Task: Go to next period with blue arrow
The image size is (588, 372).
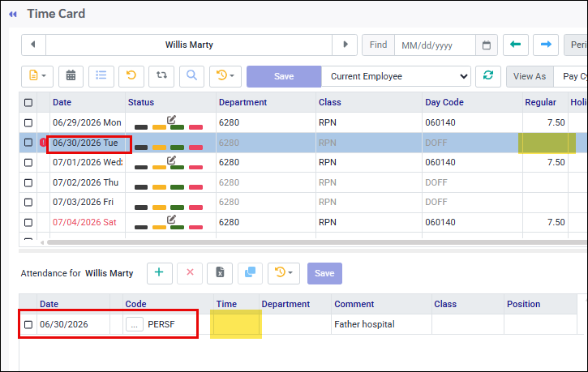Action: tap(546, 45)
